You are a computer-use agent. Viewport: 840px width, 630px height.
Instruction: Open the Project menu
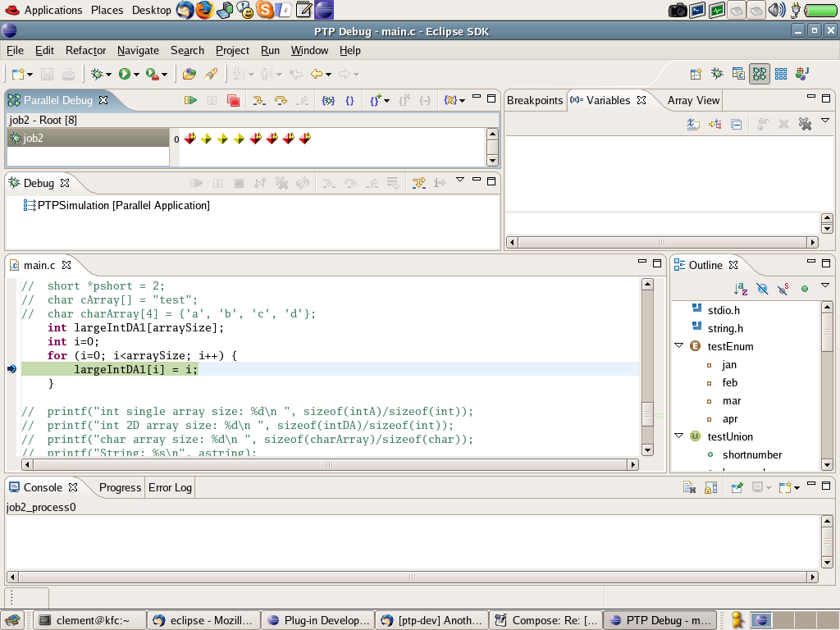click(x=232, y=50)
